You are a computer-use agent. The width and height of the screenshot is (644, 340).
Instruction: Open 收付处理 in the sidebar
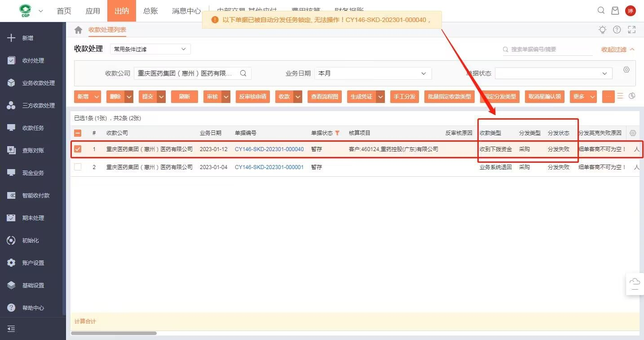pos(33,61)
